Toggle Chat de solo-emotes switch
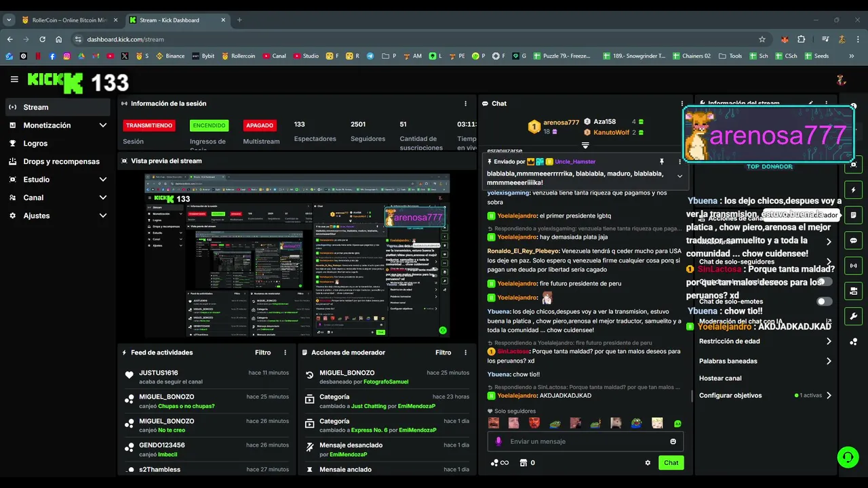Viewport: 868px width, 488px height. pyautogui.click(x=824, y=302)
